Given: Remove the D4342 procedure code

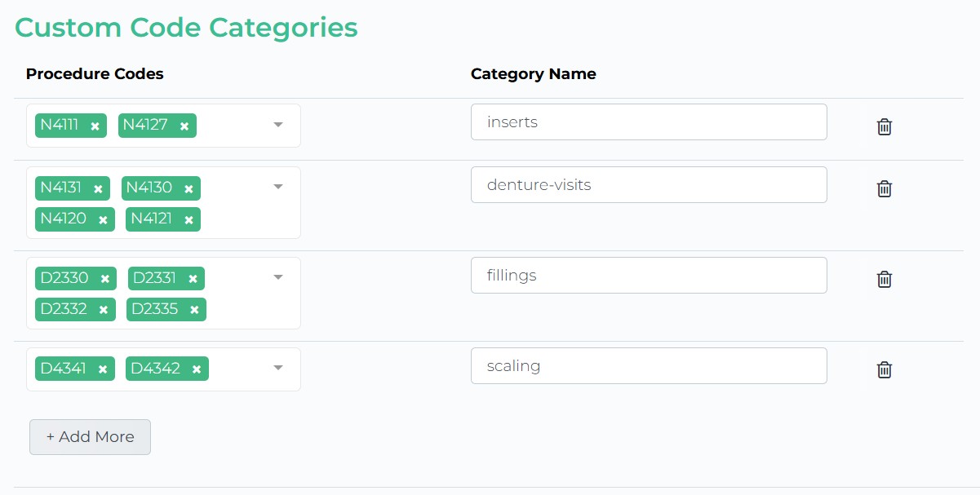Looking at the screenshot, I should 197,369.
